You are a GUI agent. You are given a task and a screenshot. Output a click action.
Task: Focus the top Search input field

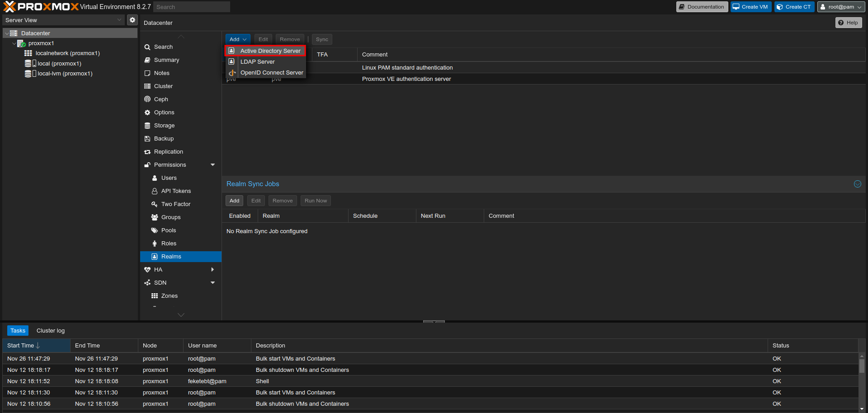tap(192, 7)
